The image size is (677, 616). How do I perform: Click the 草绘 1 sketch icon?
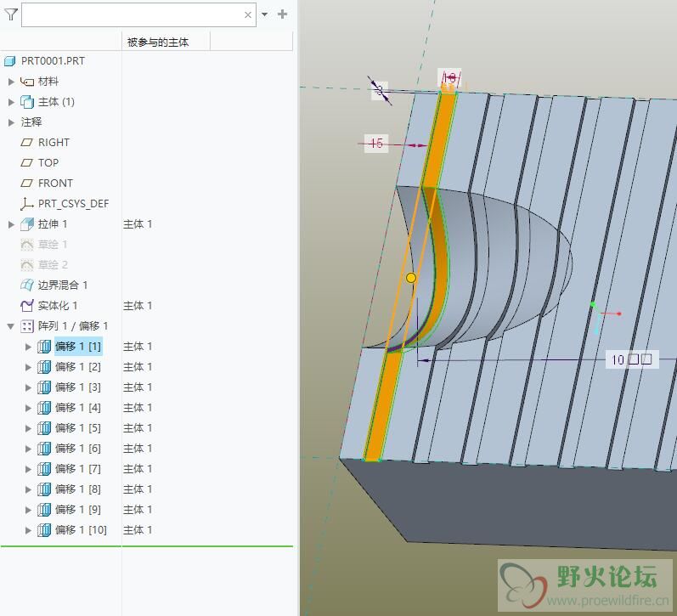tap(27, 245)
